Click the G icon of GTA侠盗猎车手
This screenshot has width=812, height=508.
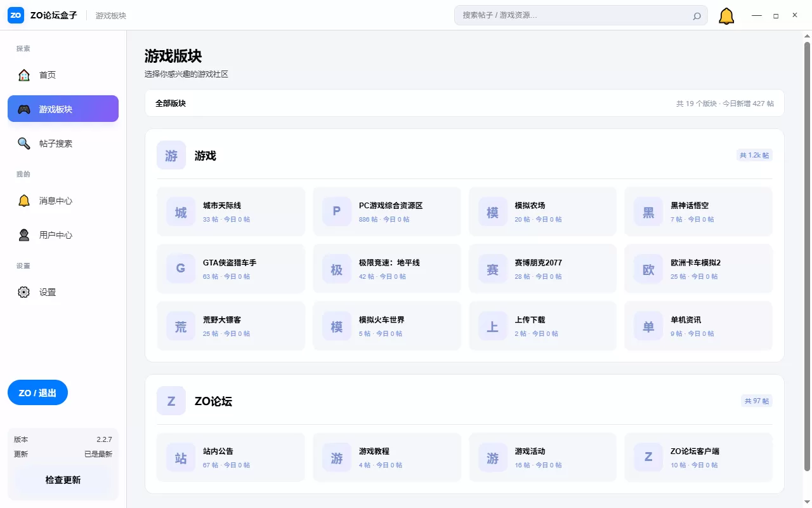click(181, 269)
